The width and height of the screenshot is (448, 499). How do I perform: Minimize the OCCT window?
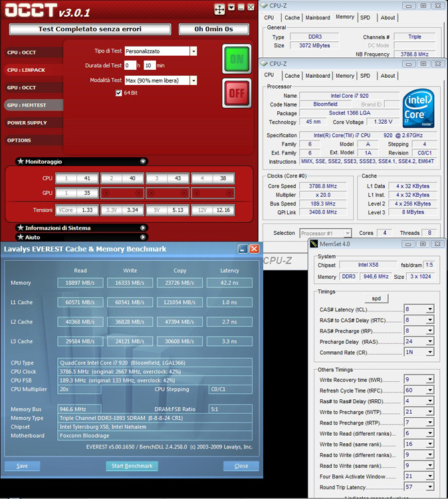pyautogui.click(x=241, y=7)
